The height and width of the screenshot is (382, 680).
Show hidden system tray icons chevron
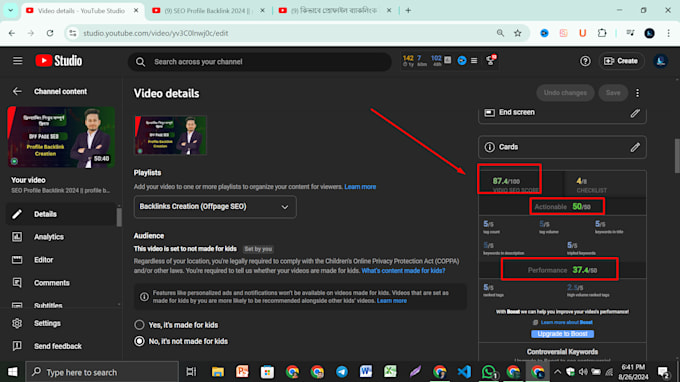tap(557, 372)
